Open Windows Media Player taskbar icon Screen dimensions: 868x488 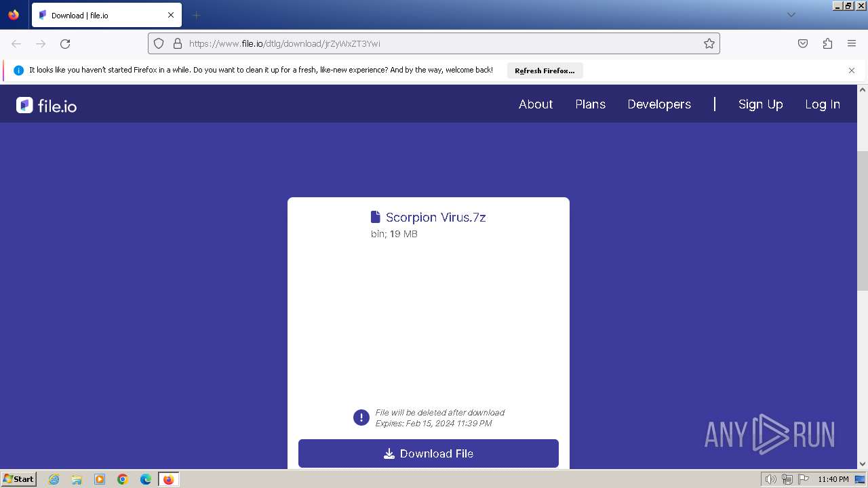tap(100, 479)
